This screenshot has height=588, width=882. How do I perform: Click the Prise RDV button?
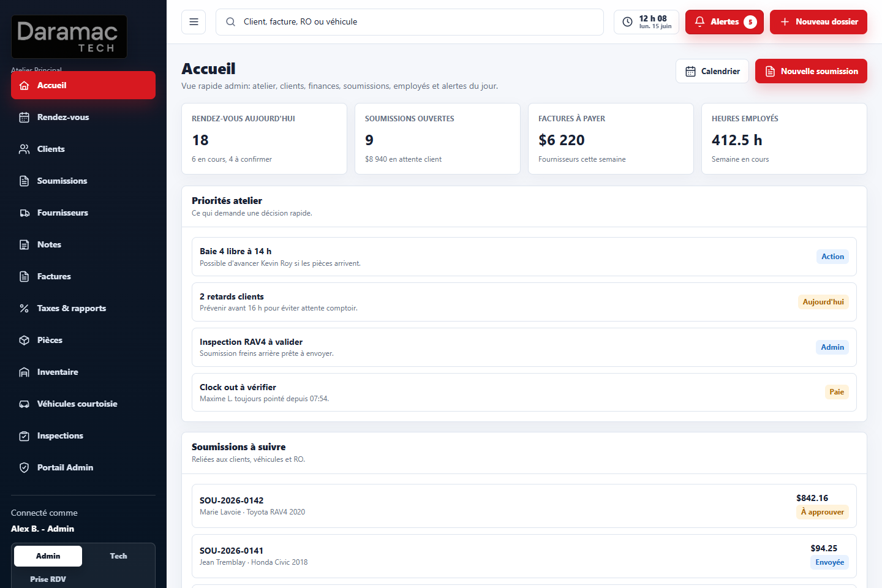(48, 579)
